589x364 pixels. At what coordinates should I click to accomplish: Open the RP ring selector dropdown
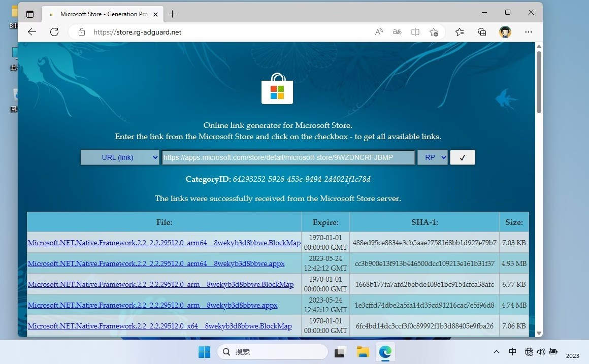pos(433,157)
